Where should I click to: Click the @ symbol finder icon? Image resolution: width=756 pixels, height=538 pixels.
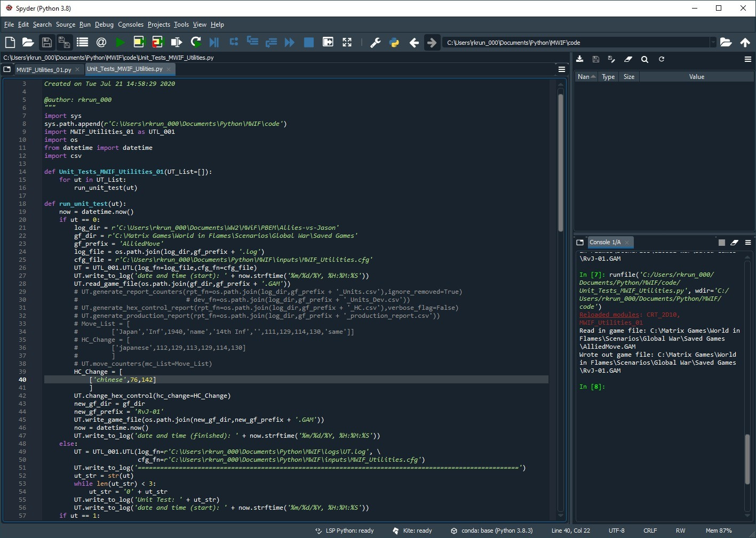(x=101, y=42)
